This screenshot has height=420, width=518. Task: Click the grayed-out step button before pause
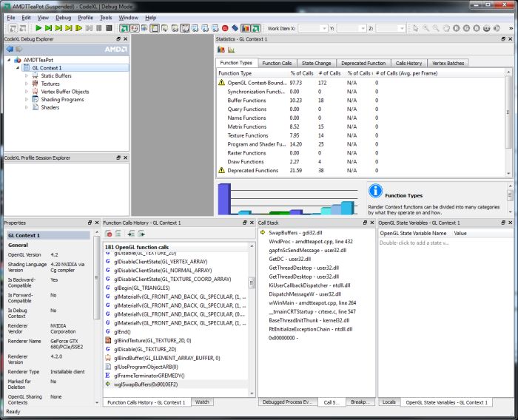click(89, 28)
